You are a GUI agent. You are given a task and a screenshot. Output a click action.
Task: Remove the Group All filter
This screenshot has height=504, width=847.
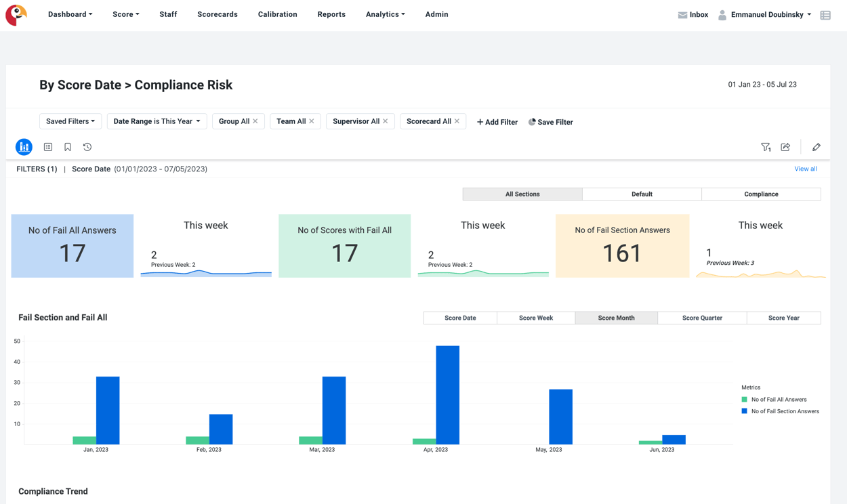coord(255,121)
